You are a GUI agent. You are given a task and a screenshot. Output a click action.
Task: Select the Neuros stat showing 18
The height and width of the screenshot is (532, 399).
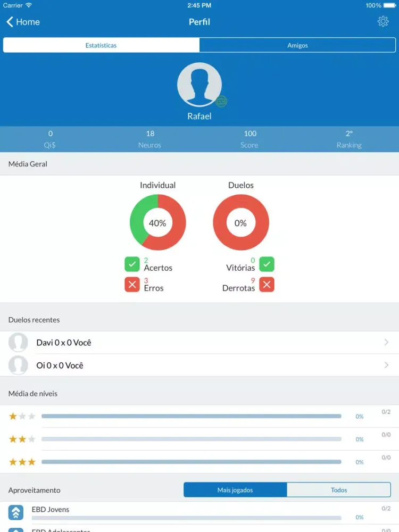pos(149,139)
